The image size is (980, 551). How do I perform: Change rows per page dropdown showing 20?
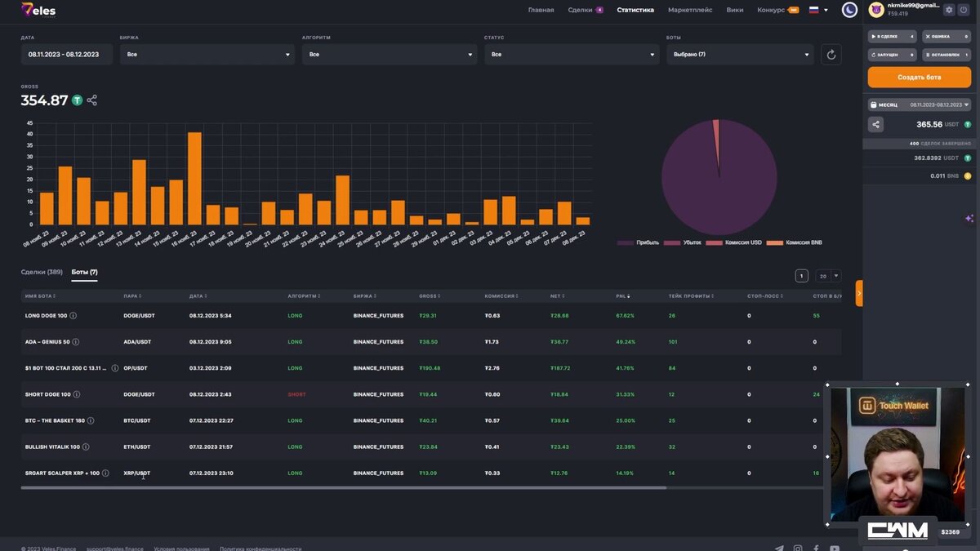828,276
